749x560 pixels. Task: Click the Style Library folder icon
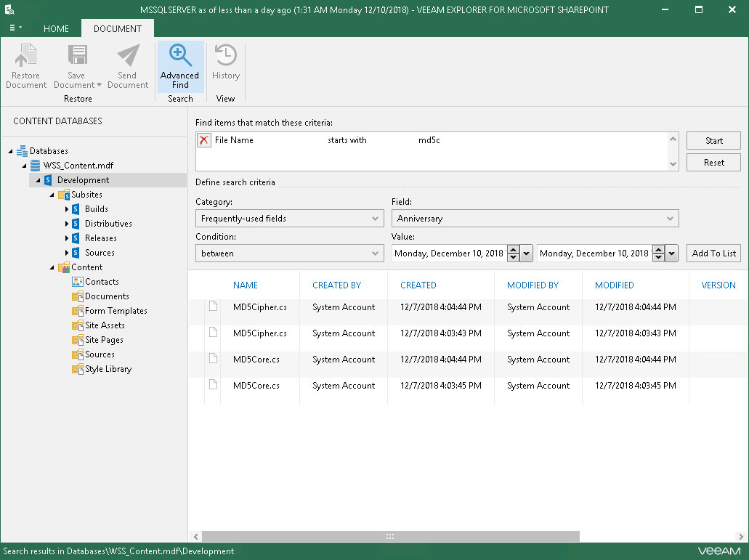(x=78, y=369)
